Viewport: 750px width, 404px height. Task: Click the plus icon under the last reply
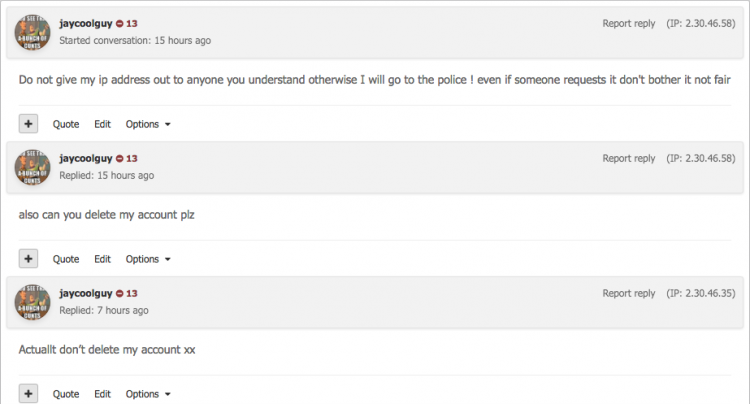28,393
